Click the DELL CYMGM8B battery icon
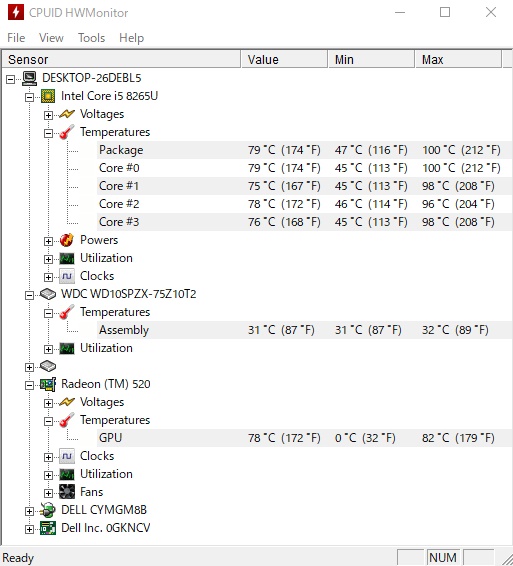Viewport: 513px width, 566px height. click(x=48, y=510)
